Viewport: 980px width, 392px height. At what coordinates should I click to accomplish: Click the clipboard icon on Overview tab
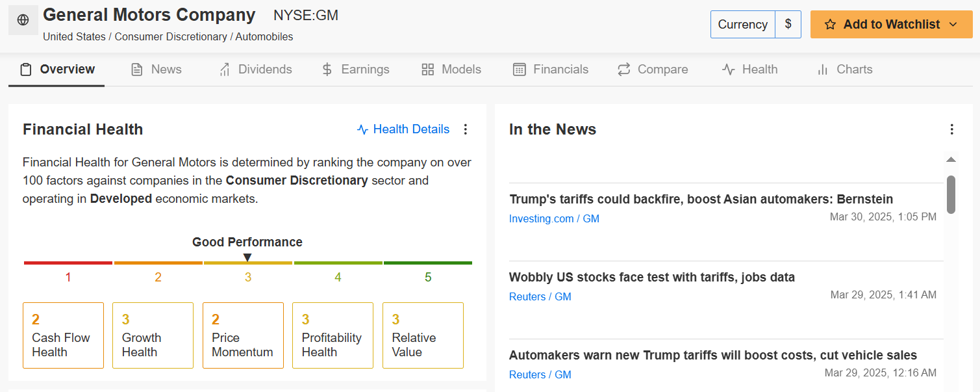(x=26, y=70)
